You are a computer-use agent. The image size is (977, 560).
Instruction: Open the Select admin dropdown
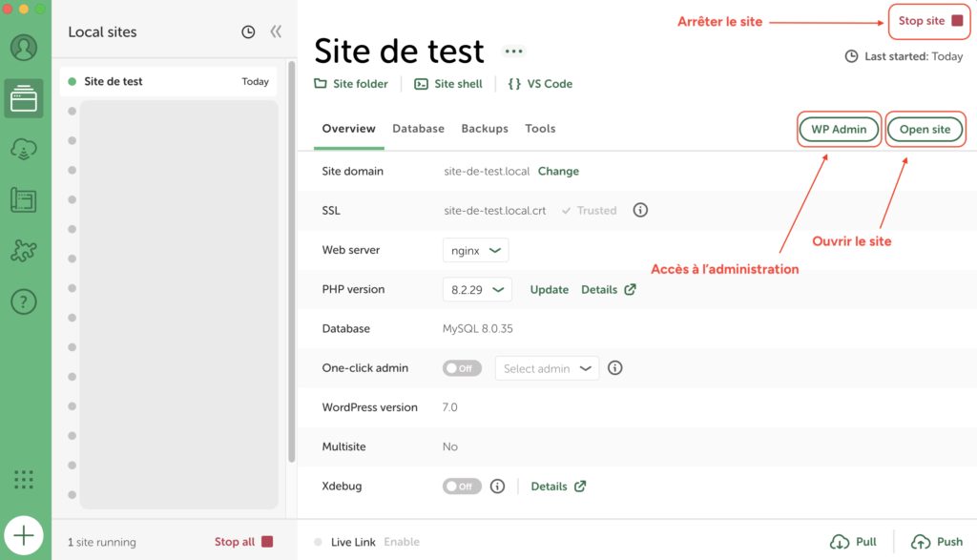(547, 368)
